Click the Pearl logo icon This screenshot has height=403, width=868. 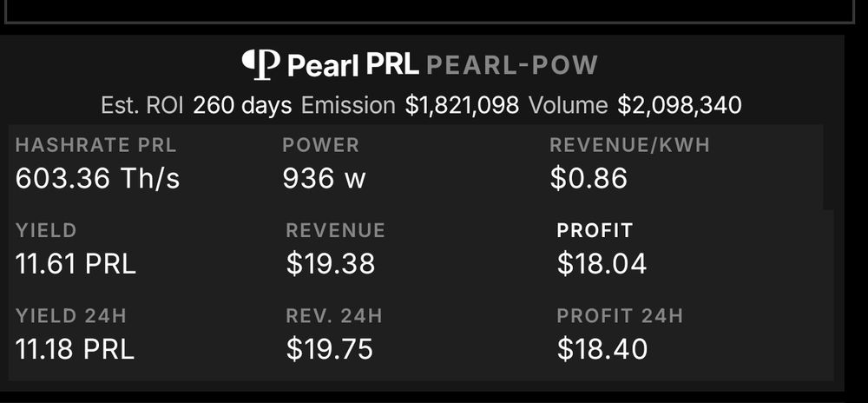(x=260, y=64)
